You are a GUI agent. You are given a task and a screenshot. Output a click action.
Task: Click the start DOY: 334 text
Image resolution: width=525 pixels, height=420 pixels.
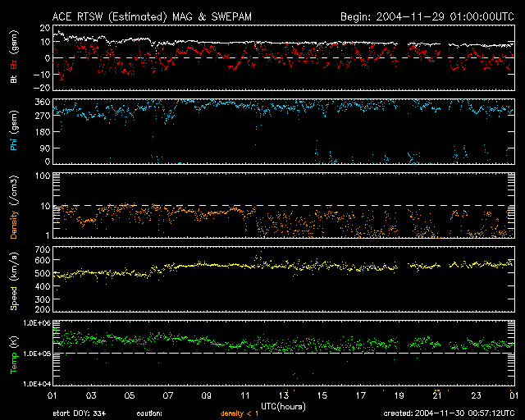[79, 413]
